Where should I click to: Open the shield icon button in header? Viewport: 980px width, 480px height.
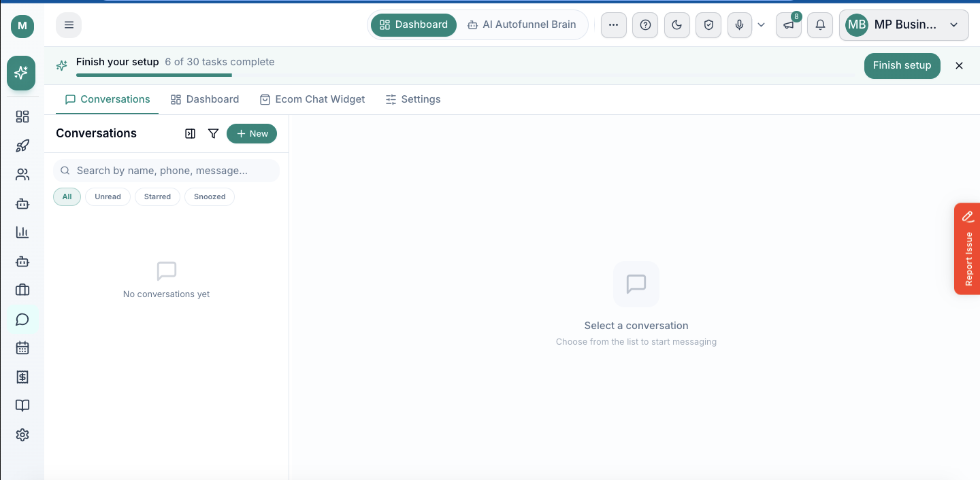pyautogui.click(x=708, y=25)
